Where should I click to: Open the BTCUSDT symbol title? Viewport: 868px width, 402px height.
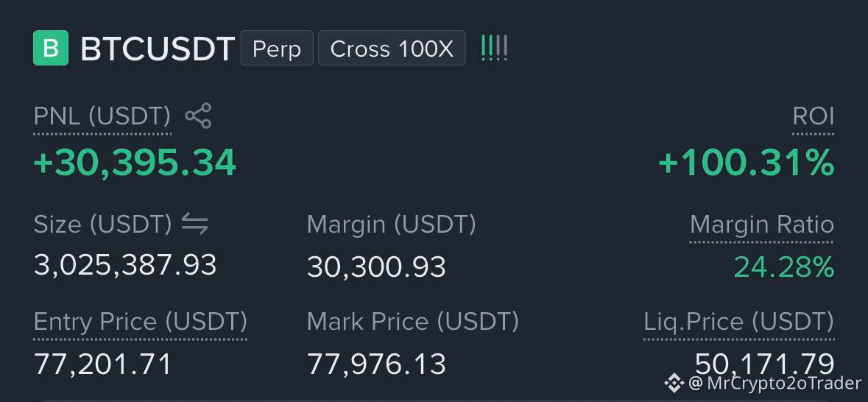pos(158,49)
